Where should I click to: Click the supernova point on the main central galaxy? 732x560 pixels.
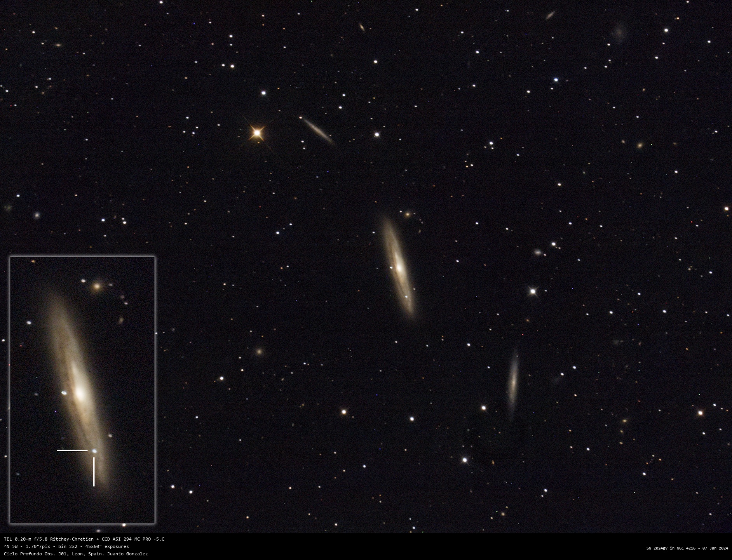click(x=407, y=297)
